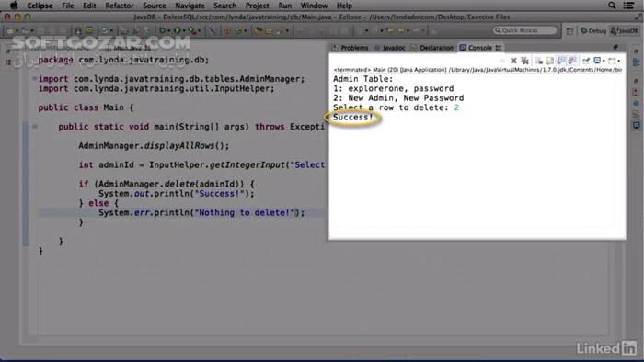This screenshot has width=644, height=362.
Task: Click the New Java Class green icon
Action: (238, 30)
